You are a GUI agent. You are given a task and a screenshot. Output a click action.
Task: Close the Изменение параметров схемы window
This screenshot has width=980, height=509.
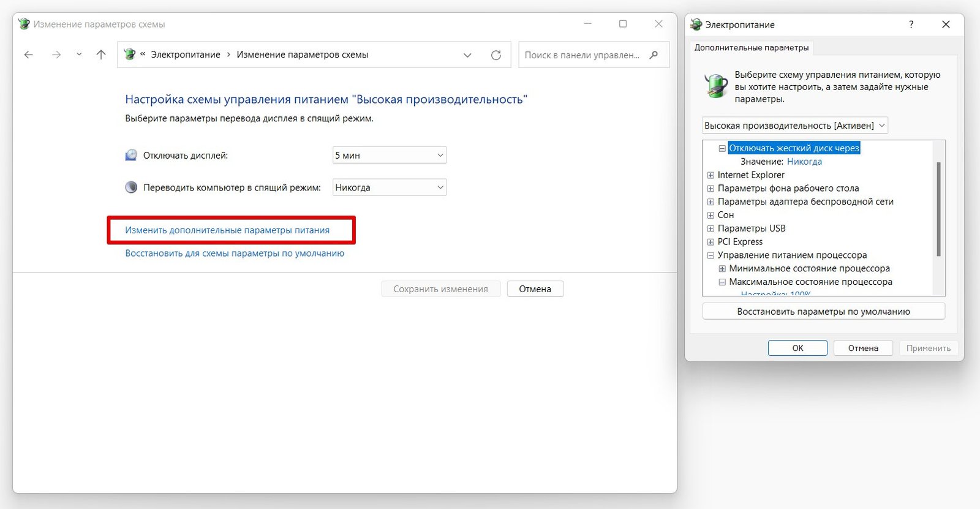point(658,24)
